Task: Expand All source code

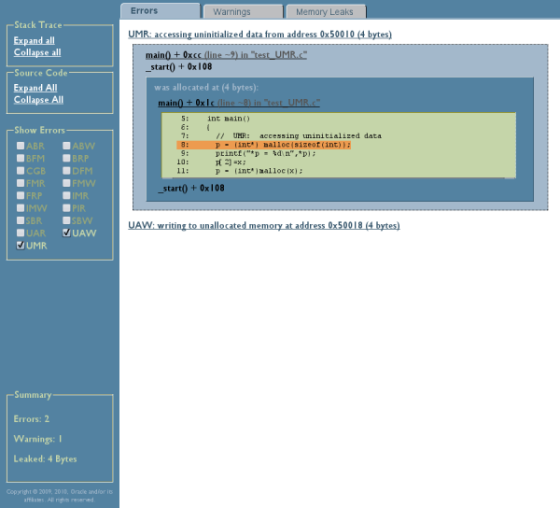Action: tap(35, 88)
